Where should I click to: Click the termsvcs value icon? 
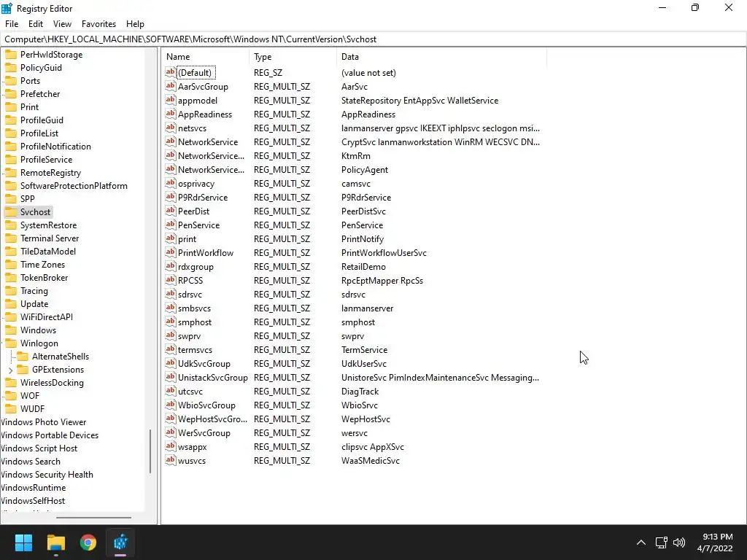click(x=171, y=349)
